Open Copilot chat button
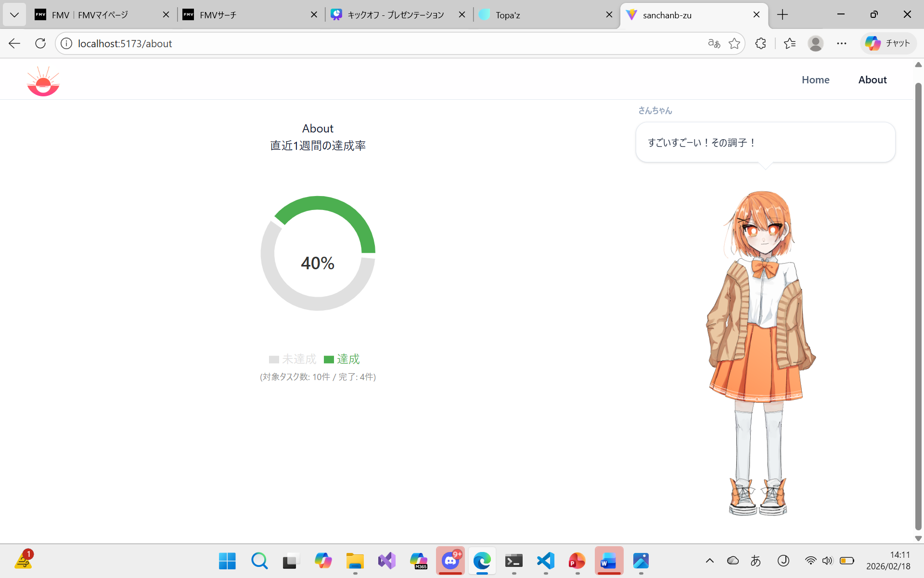924x578 pixels. pyautogui.click(x=888, y=43)
